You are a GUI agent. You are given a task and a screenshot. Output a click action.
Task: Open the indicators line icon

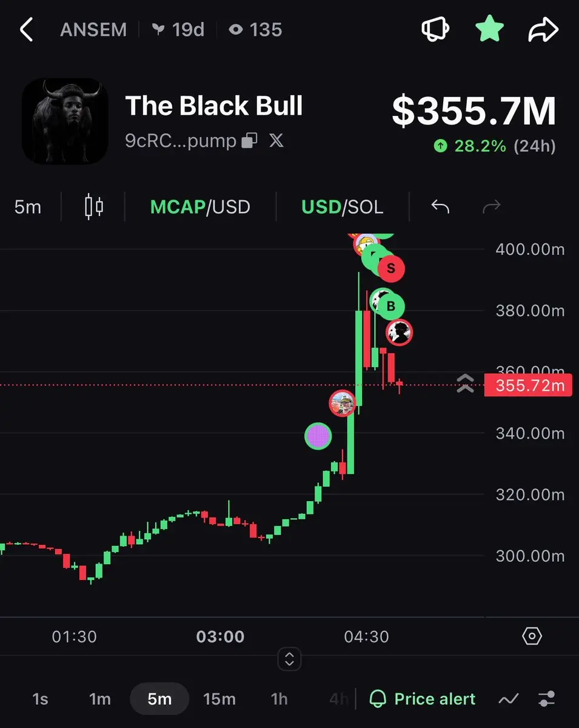(508, 699)
